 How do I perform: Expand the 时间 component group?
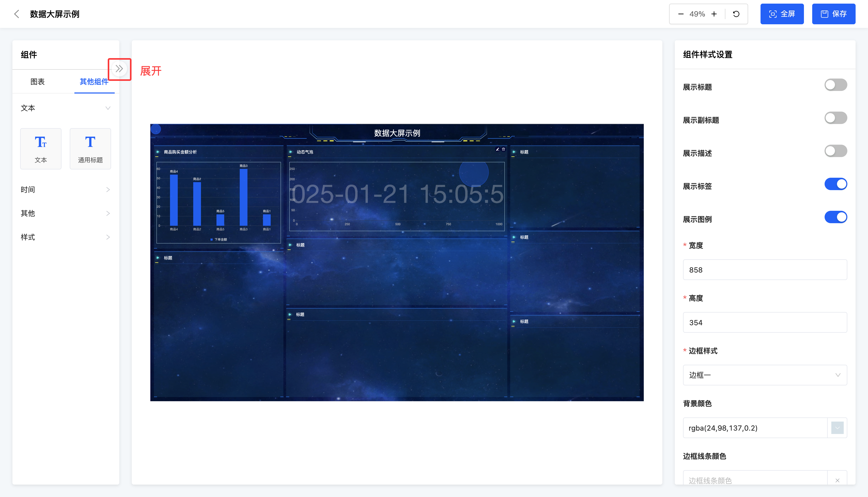(65, 189)
